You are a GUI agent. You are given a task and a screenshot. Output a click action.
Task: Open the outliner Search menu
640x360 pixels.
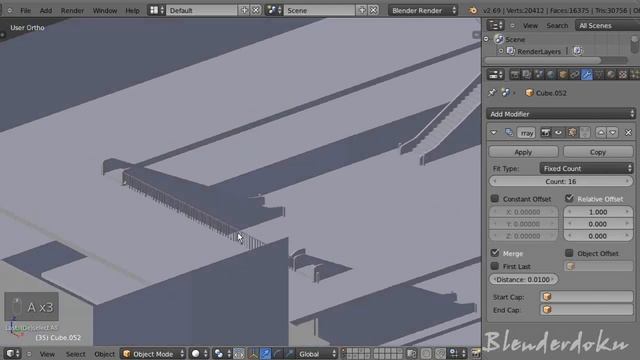click(557, 26)
